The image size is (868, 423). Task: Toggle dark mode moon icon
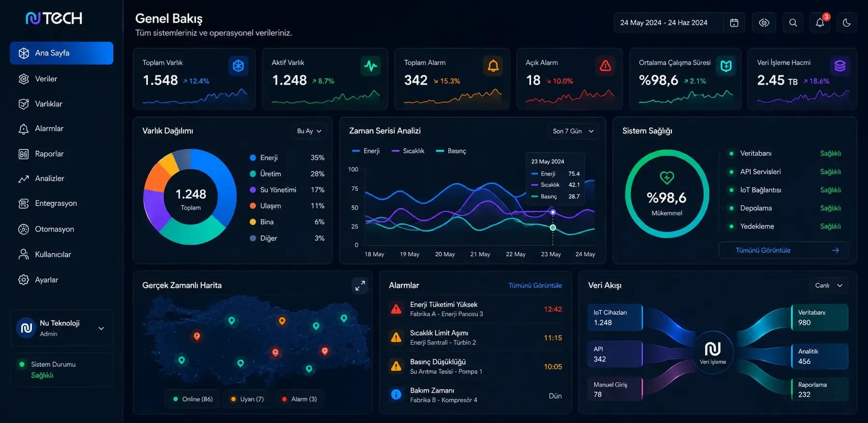(x=846, y=23)
